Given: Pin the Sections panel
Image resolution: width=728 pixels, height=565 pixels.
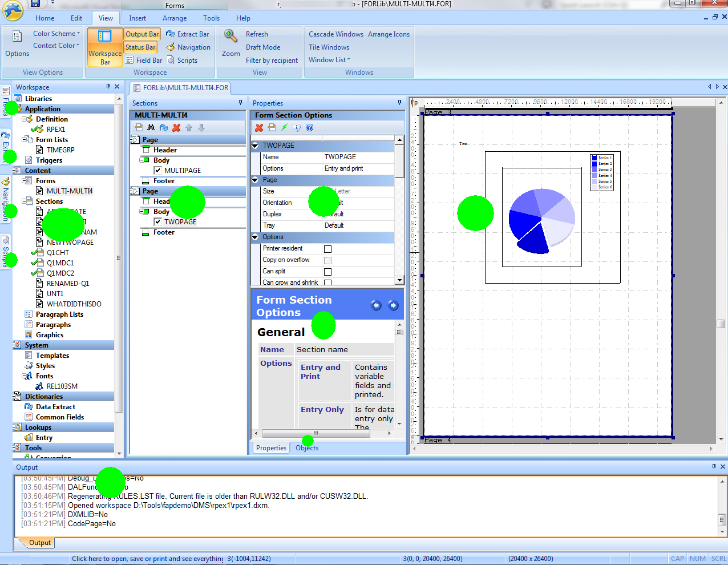Looking at the screenshot, I should (240, 103).
